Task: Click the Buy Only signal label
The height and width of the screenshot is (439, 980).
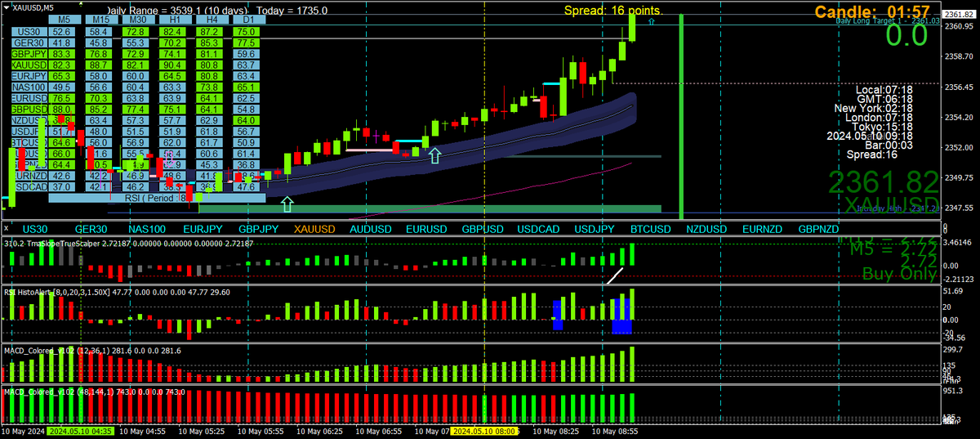Action: [899, 274]
